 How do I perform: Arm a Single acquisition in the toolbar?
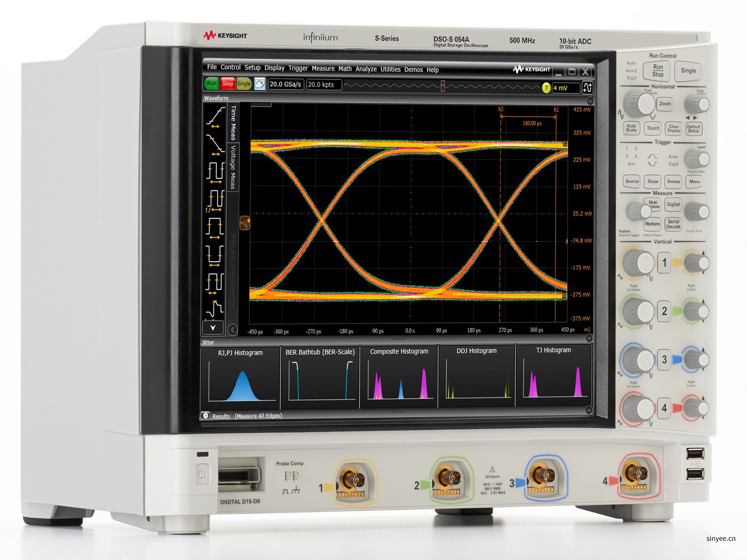(244, 84)
